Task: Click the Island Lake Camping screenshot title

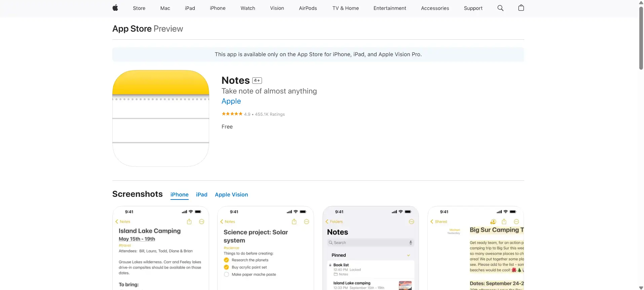Action: coord(150,231)
